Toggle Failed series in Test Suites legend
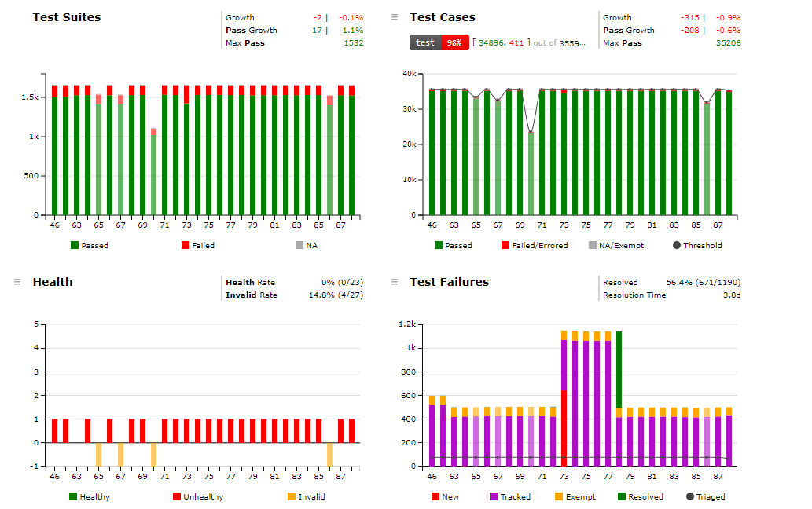The image size is (812, 509). point(197,245)
